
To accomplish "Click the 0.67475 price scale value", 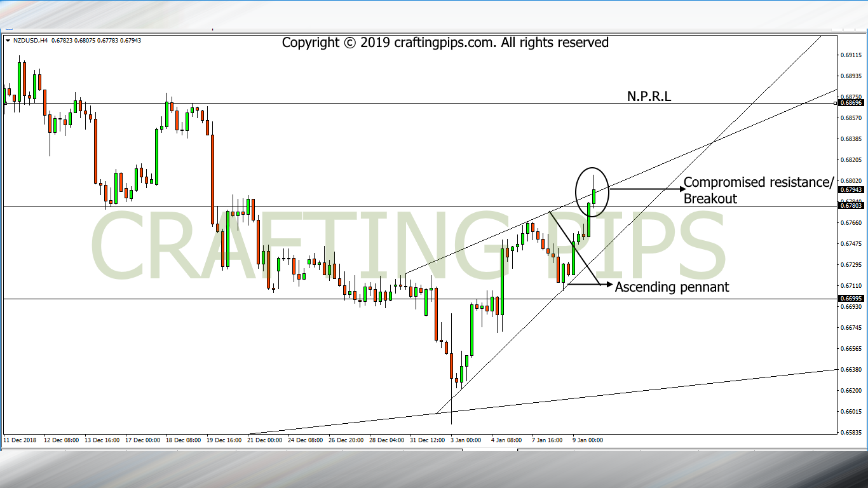I will click(x=850, y=243).
